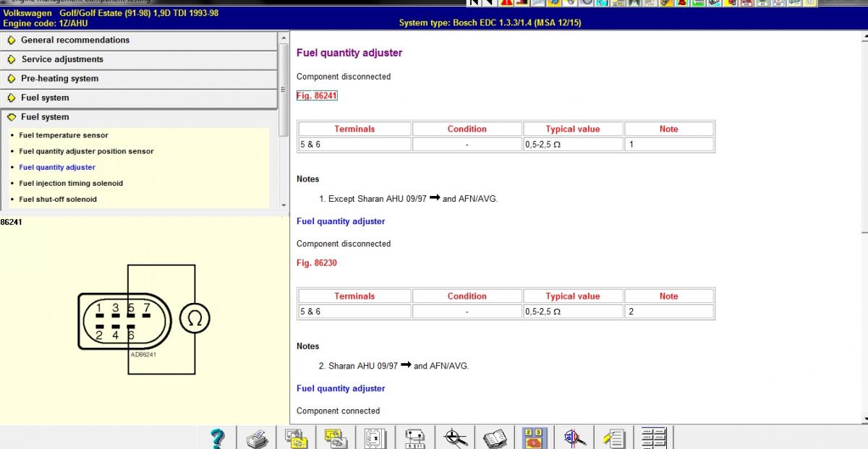Screen dimensions: 868x449
Task: Expand the Service adjustments section
Action: tap(62, 59)
